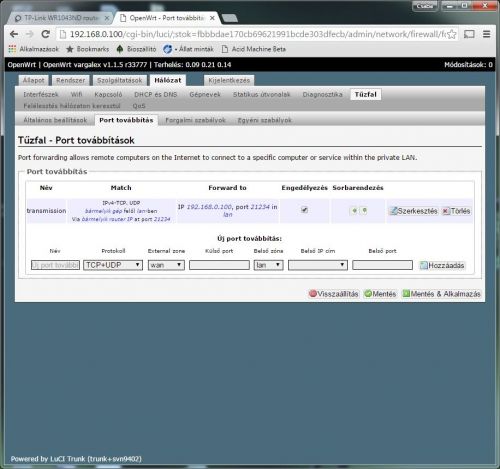Open the Általános beállítások firewall tab

pyautogui.click(x=55, y=120)
